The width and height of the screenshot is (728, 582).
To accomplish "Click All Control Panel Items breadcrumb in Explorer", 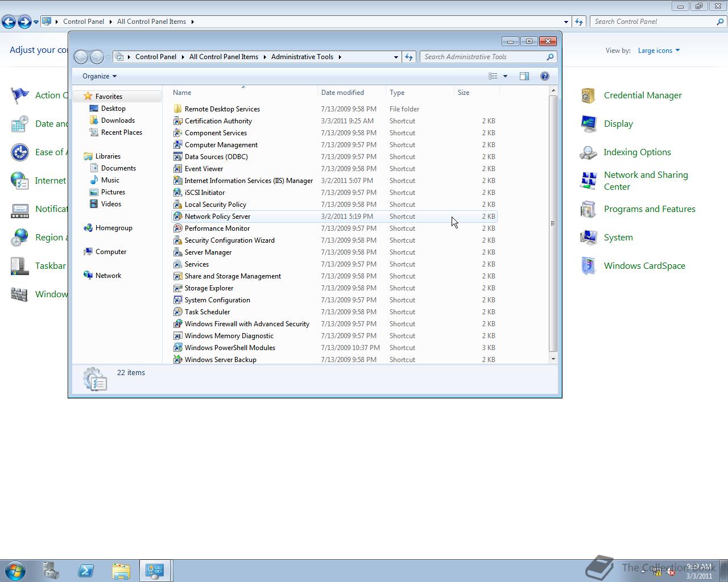I will pyautogui.click(x=224, y=57).
